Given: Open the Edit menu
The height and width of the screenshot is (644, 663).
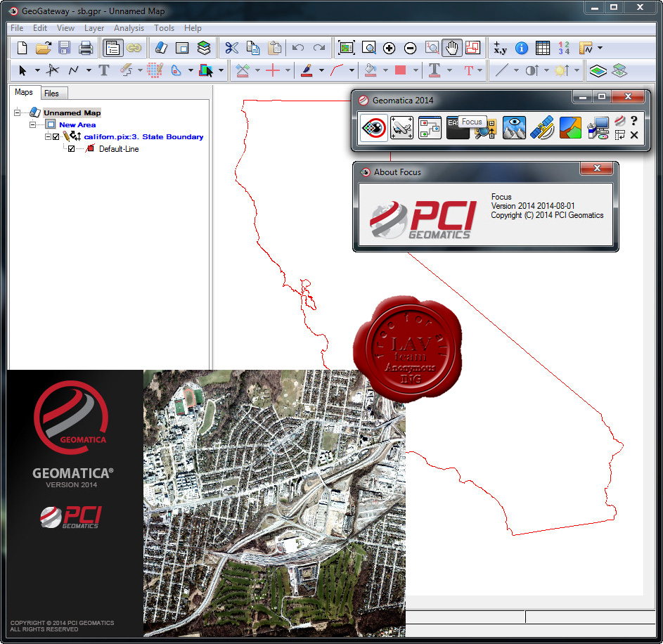Looking at the screenshot, I should (40, 28).
